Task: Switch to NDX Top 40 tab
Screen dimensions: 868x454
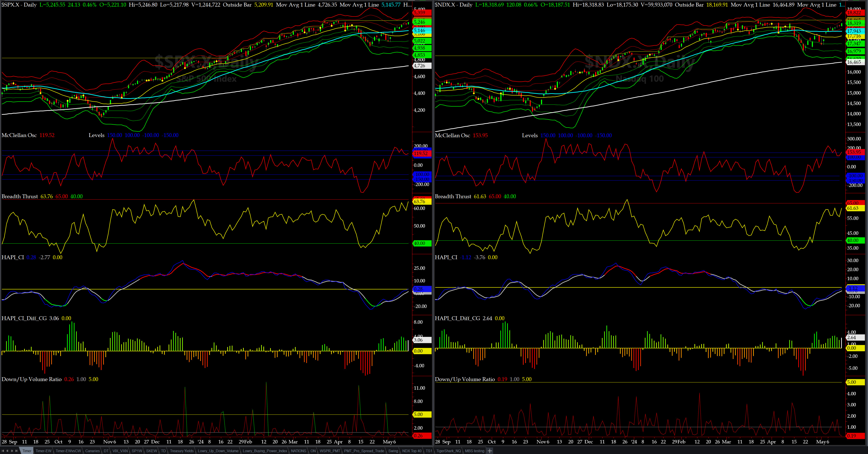Action: [412, 451]
